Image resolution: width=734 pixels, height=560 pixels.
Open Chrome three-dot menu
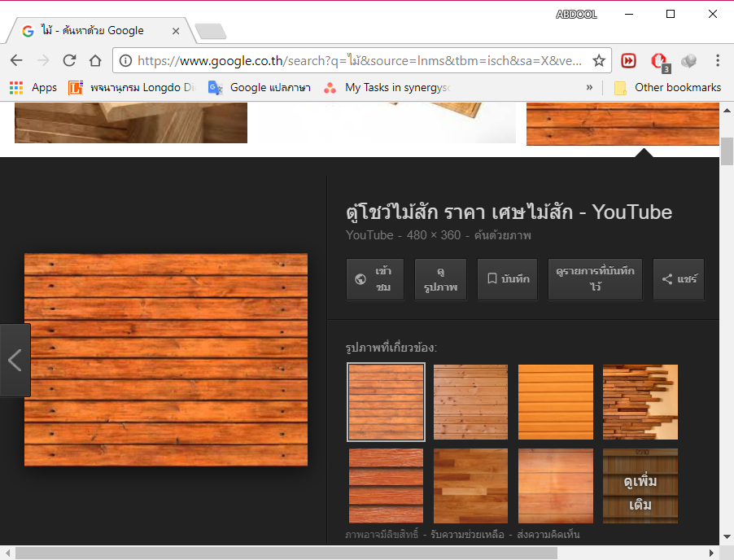(717, 61)
